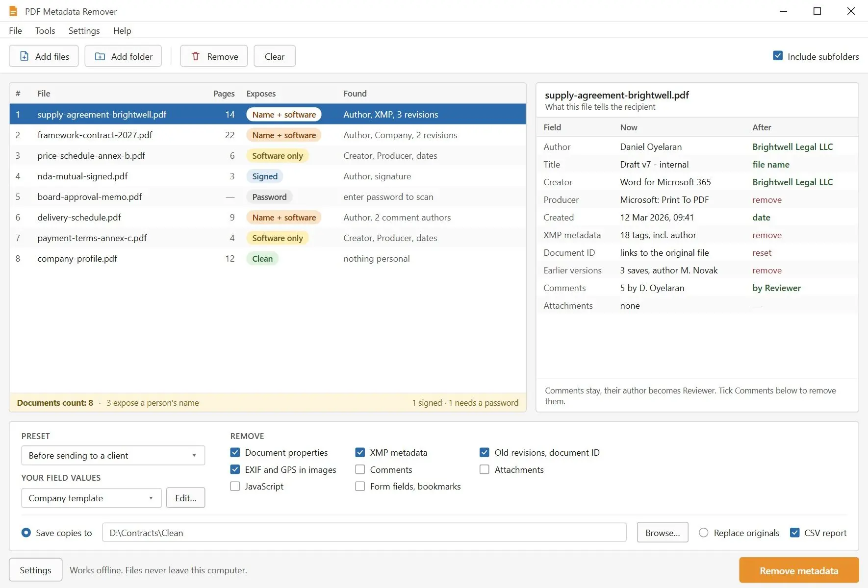The image size is (868, 588).
Task: Open the Tools menu
Action: coord(45,30)
